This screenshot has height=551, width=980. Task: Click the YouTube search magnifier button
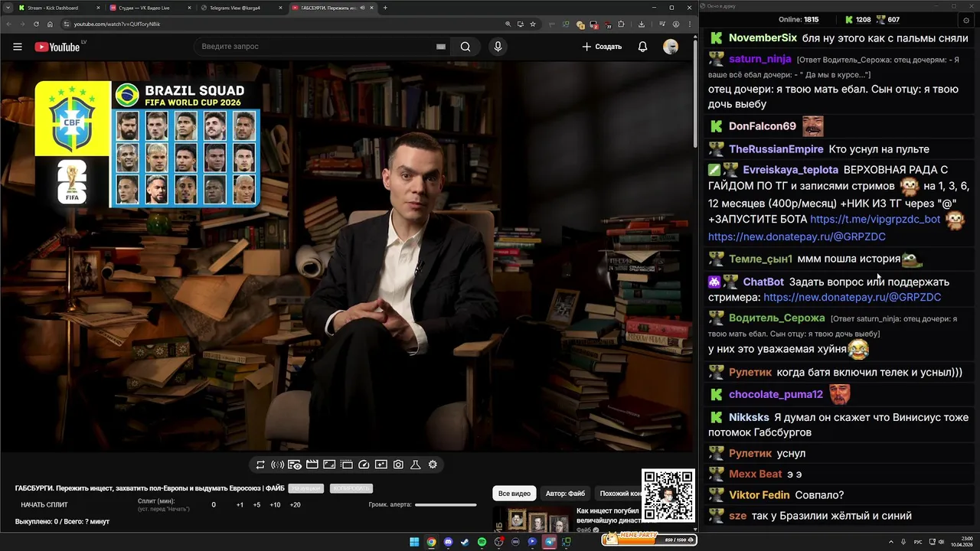[x=465, y=47]
